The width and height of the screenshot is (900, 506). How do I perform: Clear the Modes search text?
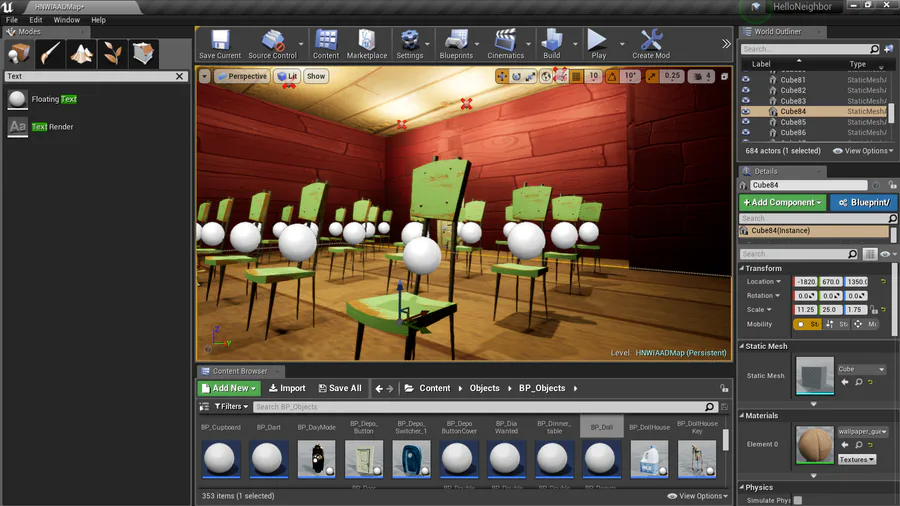pos(179,76)
